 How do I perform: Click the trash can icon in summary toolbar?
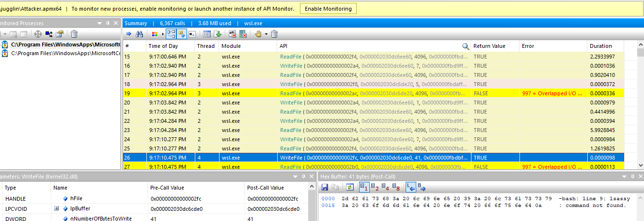pyautogui.click(x=274, y=34)
